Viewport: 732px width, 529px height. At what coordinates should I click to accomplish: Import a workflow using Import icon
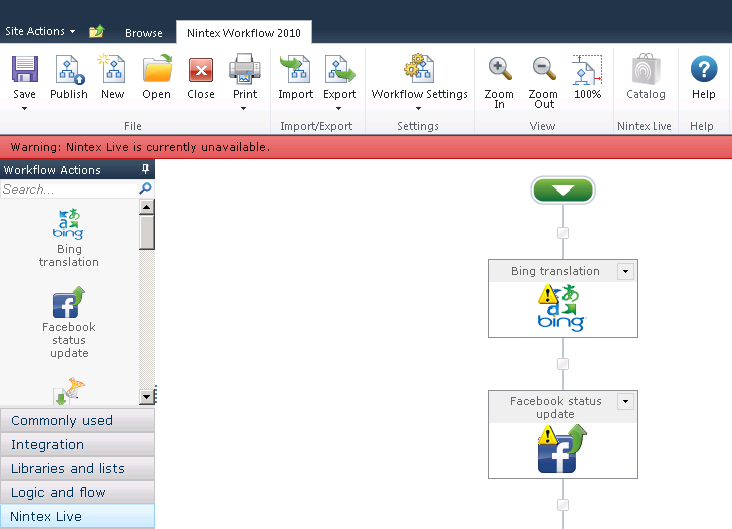pyautogui.click(x=295, y=70)
